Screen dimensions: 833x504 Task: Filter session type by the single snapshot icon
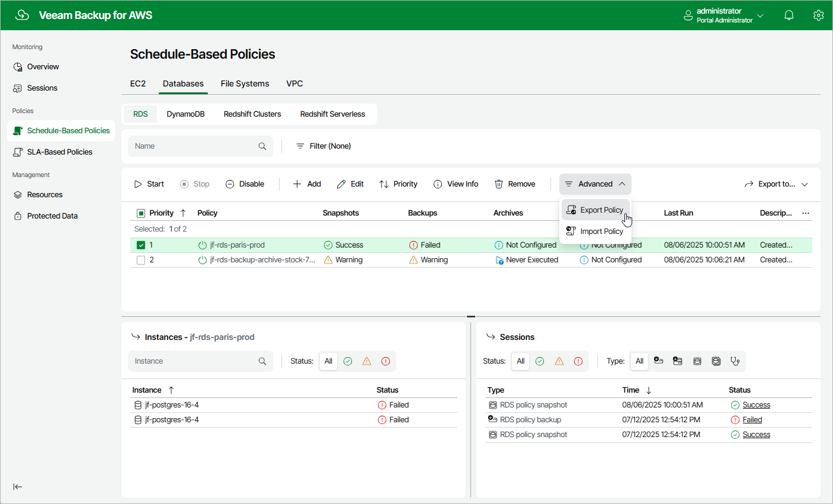coord(697,361)
